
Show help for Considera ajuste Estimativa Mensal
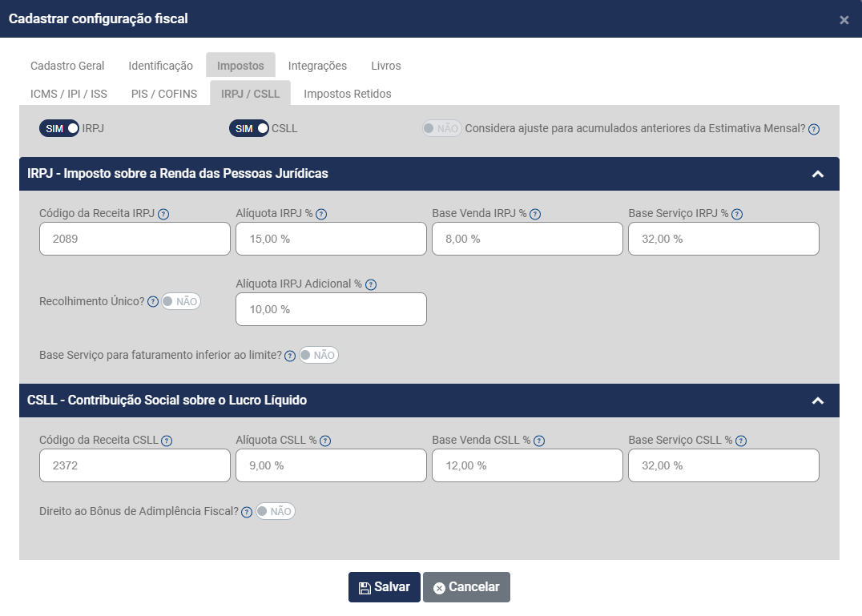click(814, 129)
